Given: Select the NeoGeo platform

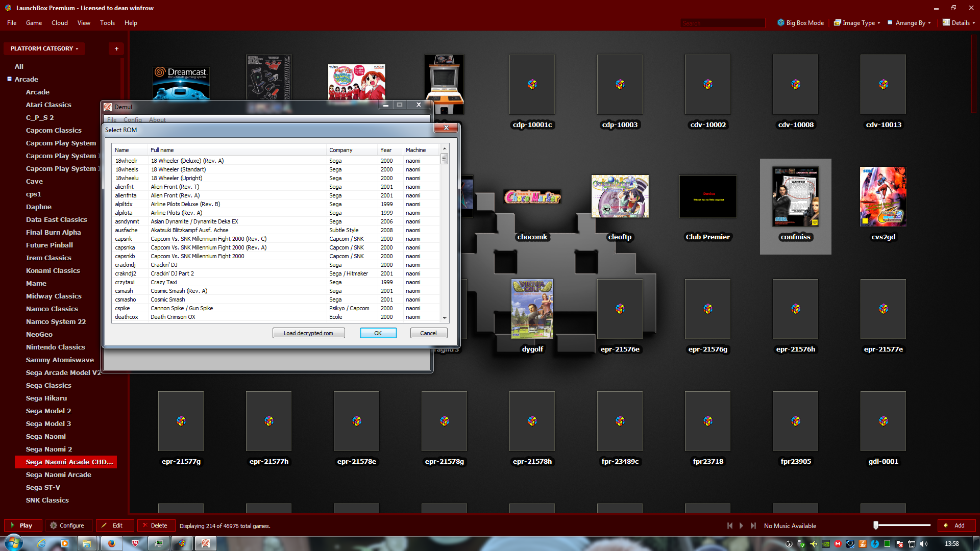Looking at the screenshot, I should (39, 334).
